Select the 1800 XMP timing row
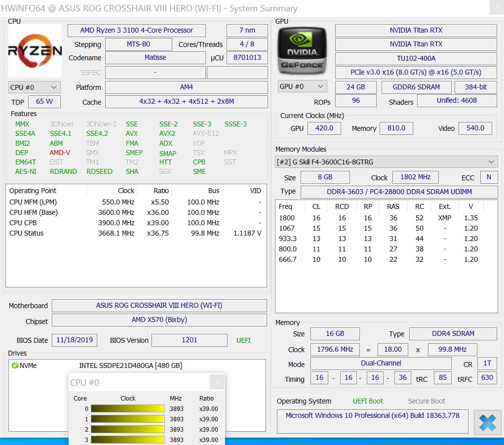The image size is (504, 445). tap(386, 218)
